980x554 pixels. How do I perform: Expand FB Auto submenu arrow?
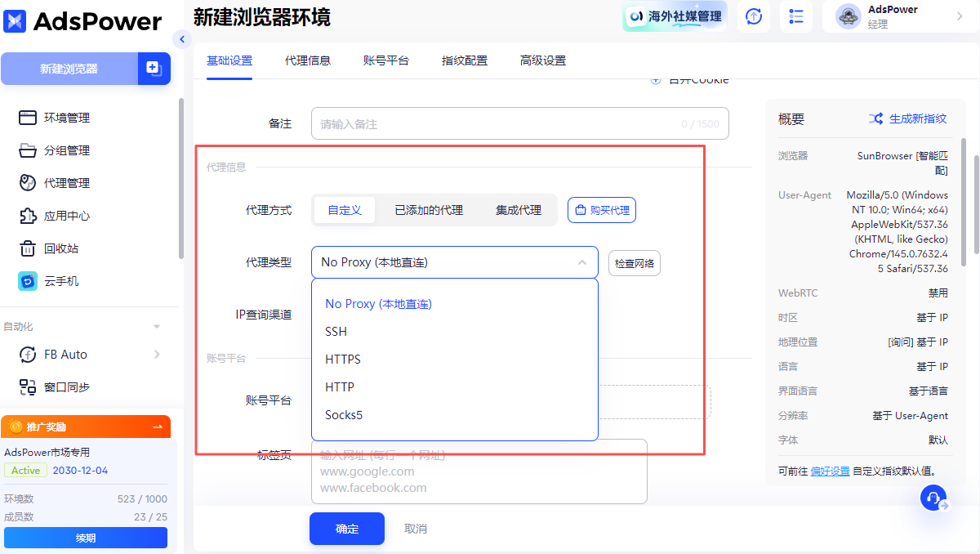[157, 355]
